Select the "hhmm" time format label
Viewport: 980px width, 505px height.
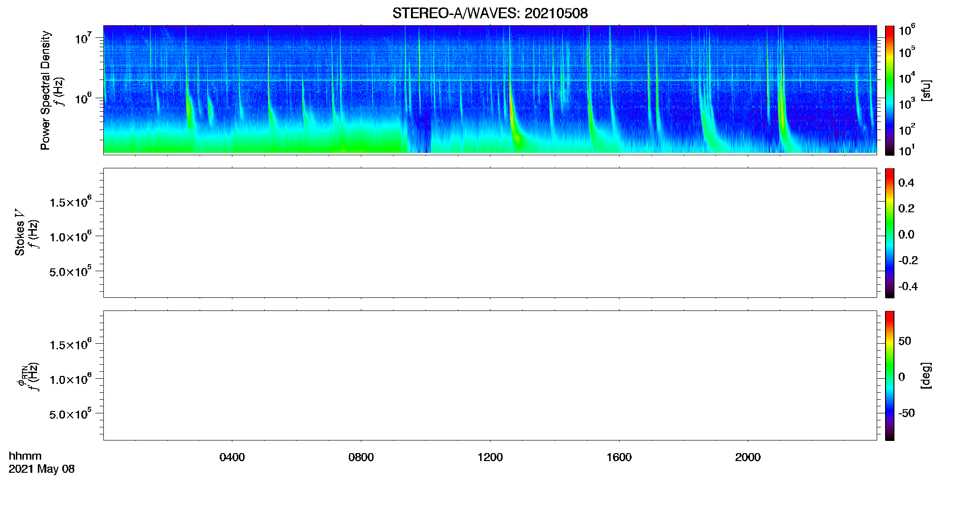[25, 456]
